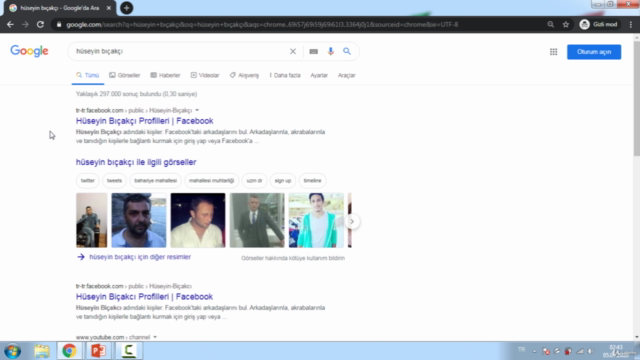Click the Oturum açın sign-in button
This screenshot has height=360, width=640.
coord(594,52)
